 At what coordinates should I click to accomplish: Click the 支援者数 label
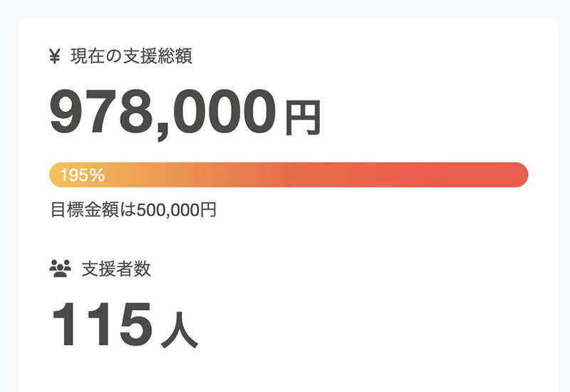pyautogui.click(x=116, y=269)
